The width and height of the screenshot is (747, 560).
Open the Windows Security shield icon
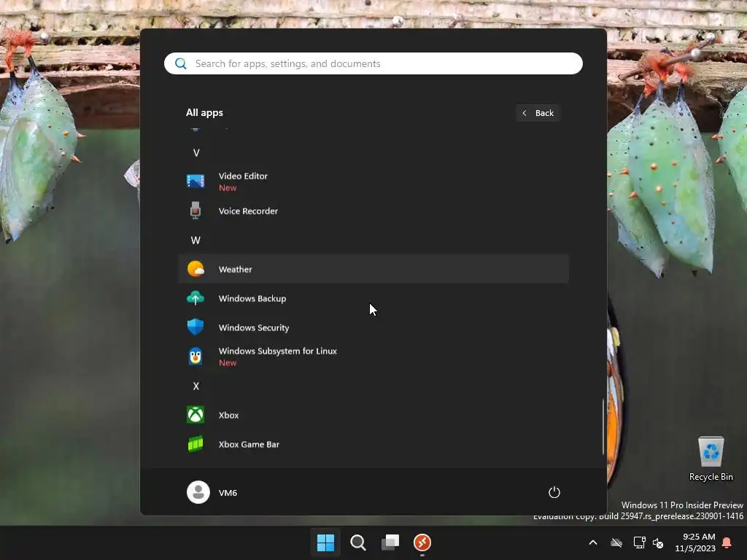coord(196,327)
